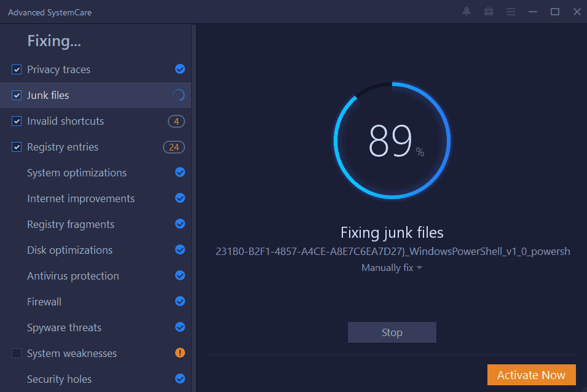Open the Manually fix dropdown
The width and height of the screenshot is (587, 392).
pos(392,267)
